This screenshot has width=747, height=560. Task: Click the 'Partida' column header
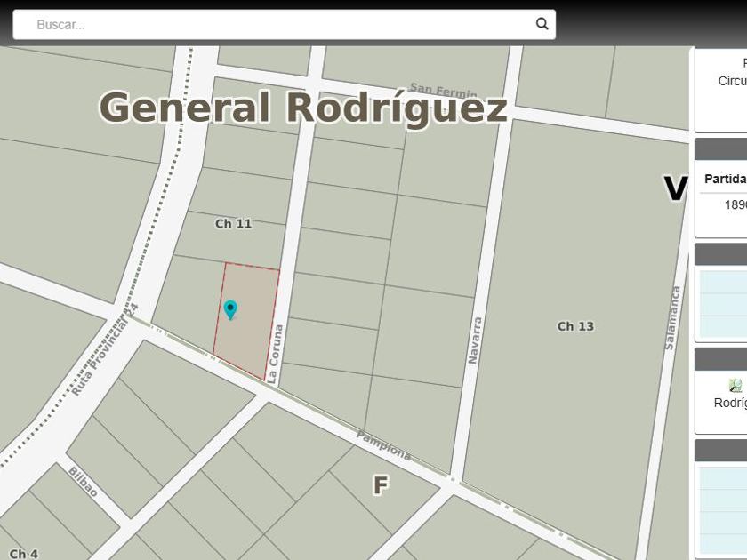725,179
